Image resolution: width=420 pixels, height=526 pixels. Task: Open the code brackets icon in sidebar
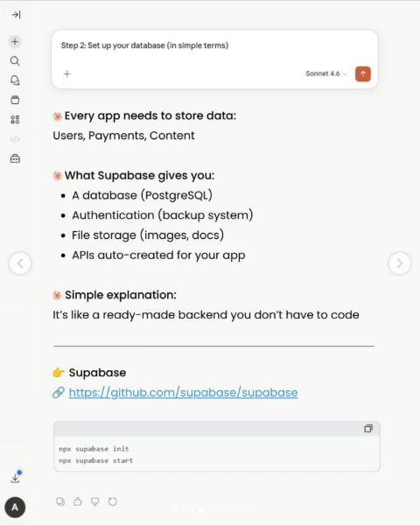tap(15, 139)
